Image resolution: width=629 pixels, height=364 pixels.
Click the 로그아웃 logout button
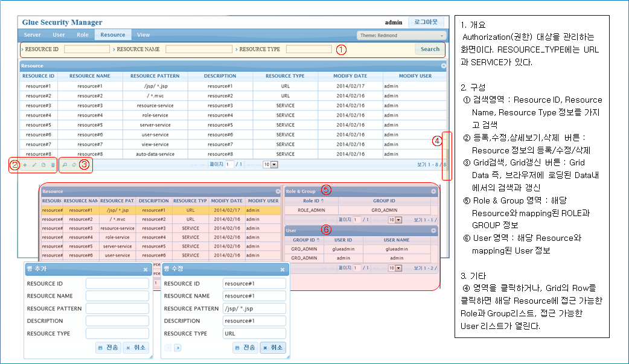tap(427, 22)
